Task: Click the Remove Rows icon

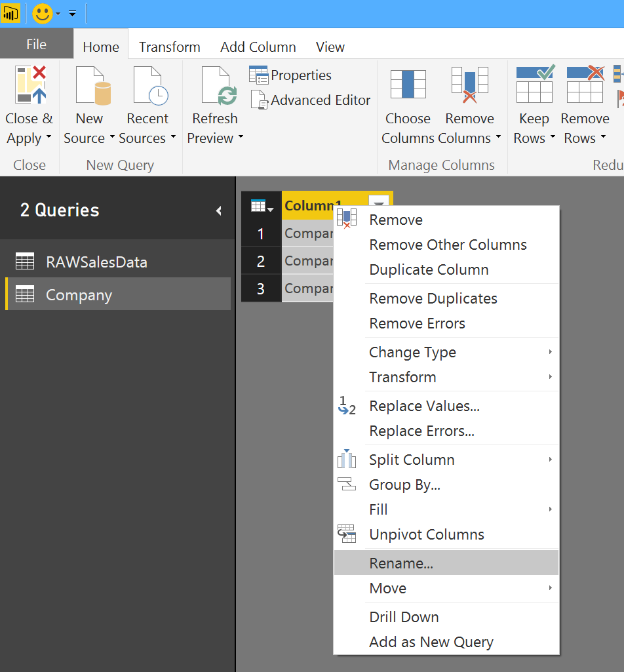Action: tap(584, 85)
